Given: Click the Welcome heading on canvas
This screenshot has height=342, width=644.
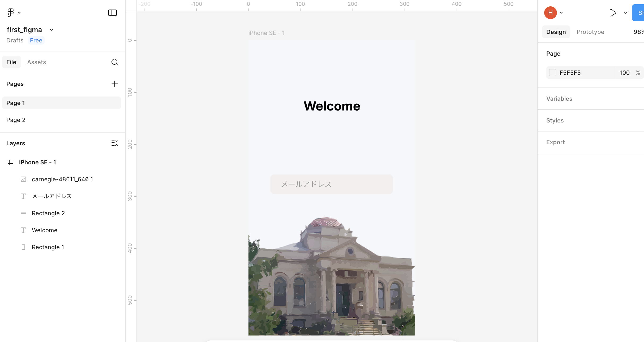Looking at the screenshot, I should (332, 106).
